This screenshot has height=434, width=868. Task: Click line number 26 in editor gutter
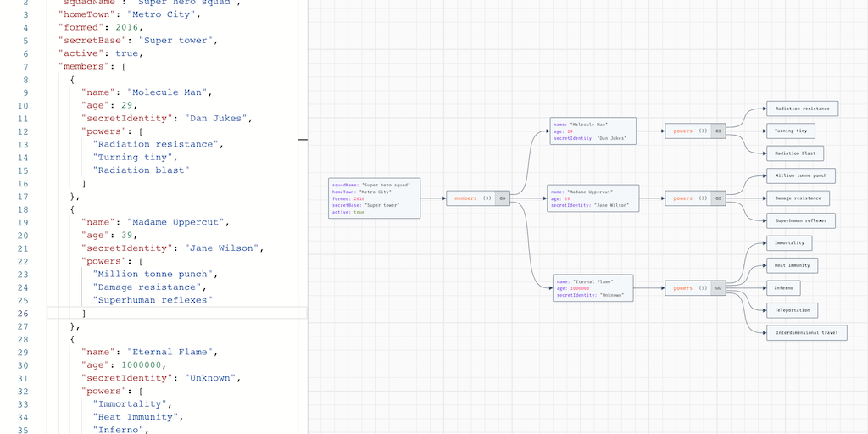(x=25, y=314)
